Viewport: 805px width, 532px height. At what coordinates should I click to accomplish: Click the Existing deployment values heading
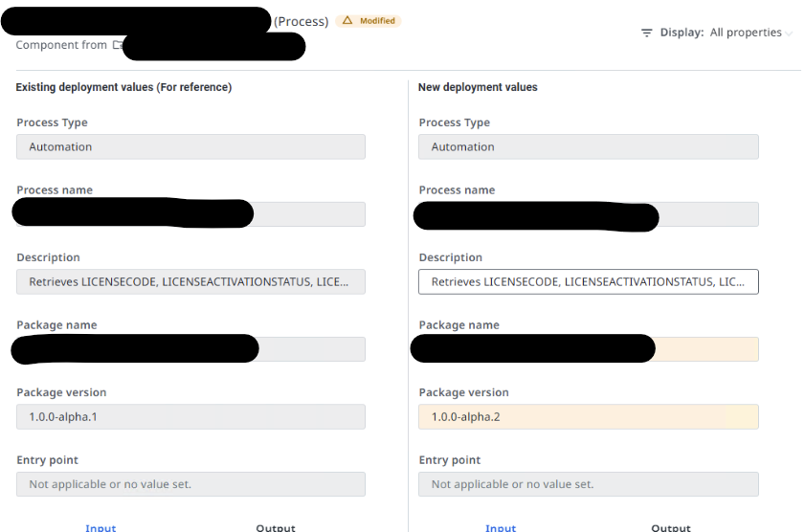click(123, 87)
